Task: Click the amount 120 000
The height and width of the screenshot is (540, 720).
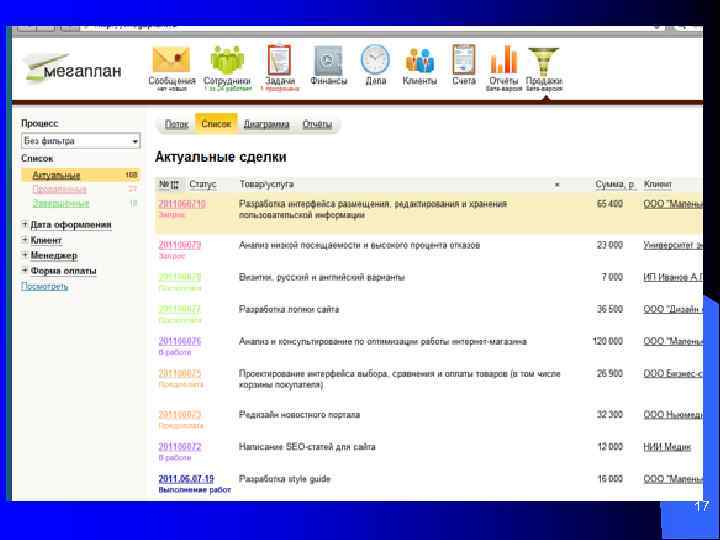Action: tap(608, 342)
